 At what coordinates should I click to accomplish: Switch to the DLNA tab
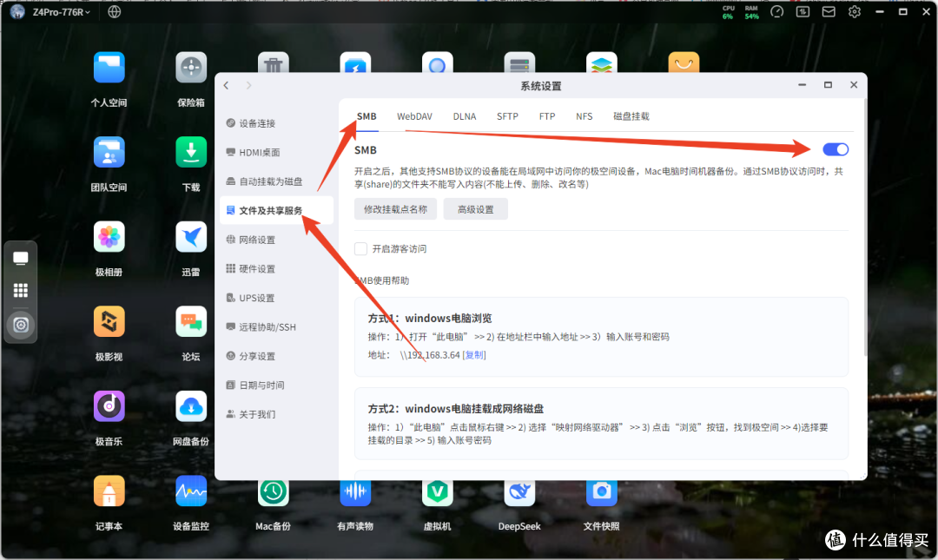point(465,116)
